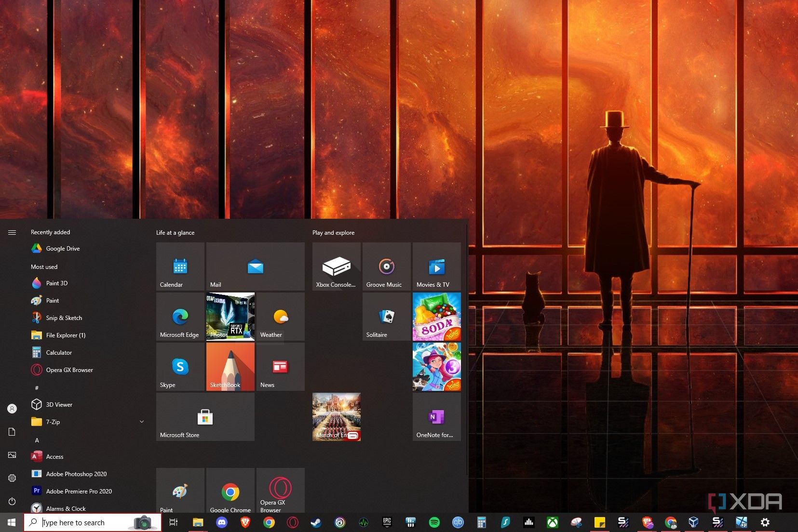798x532 pixels.
Task: Launch Microsoft Edge from Start tiles
Action: click(180, 316)
